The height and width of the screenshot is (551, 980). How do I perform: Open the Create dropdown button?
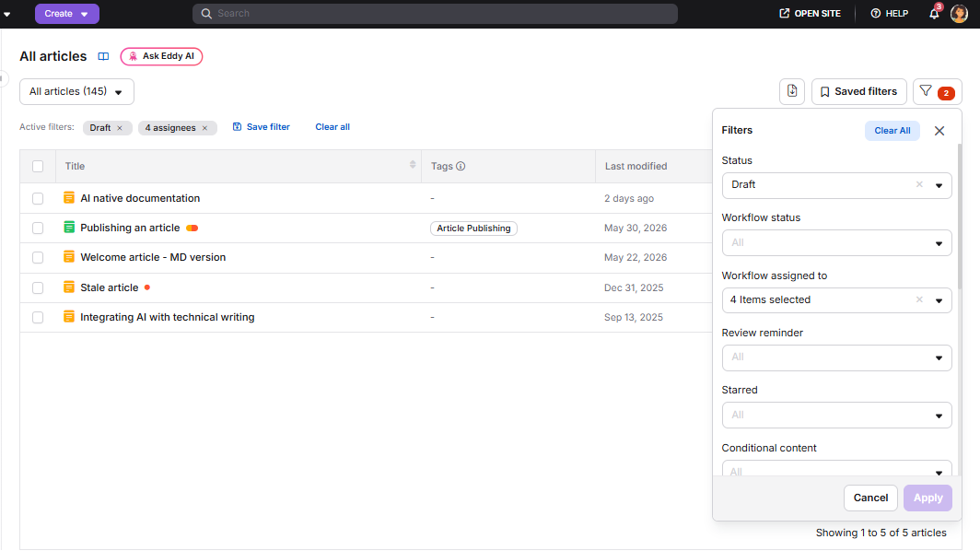click(67, 14)
